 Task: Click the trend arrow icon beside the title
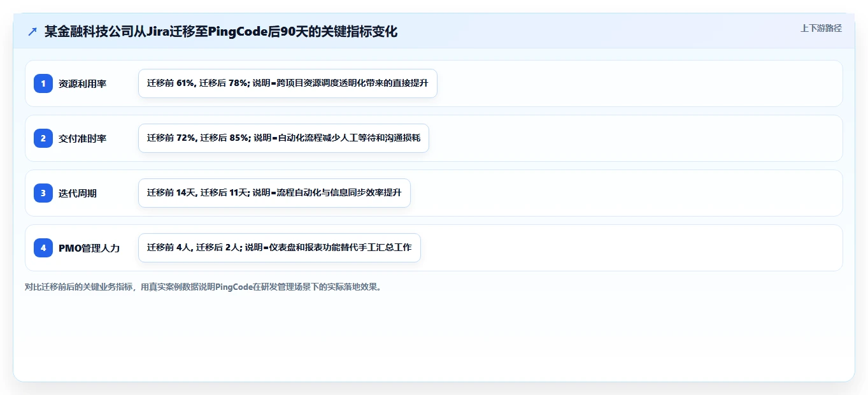tap(32, 32)
